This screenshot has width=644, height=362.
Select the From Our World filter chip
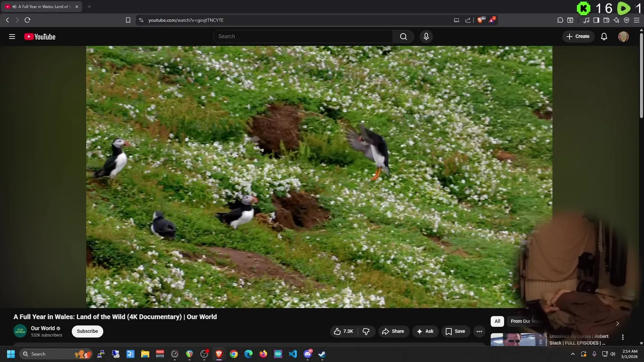click(526, 321)
